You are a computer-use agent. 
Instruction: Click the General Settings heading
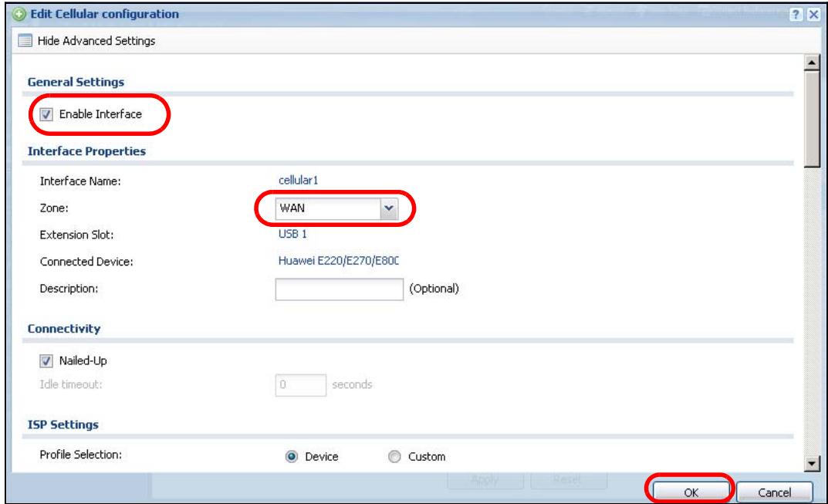click(76, 82)
